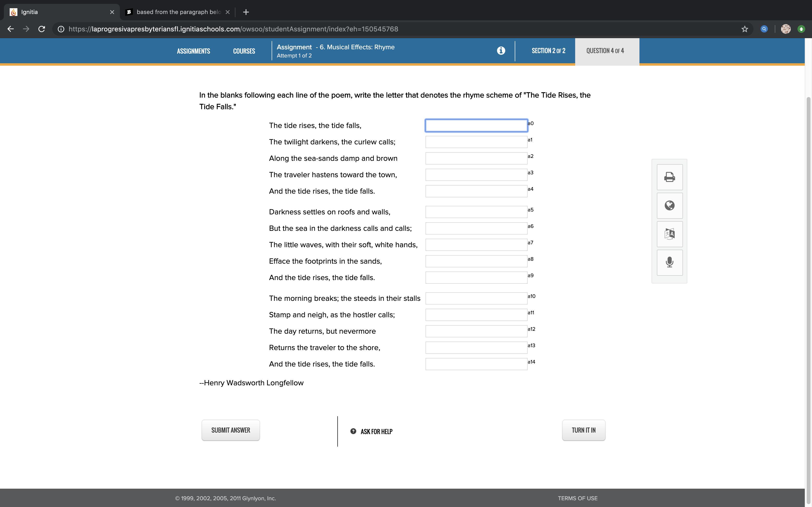
Task: Click the Ask For Help question icon
Action: pyautogui.click(x=353, y=431)
